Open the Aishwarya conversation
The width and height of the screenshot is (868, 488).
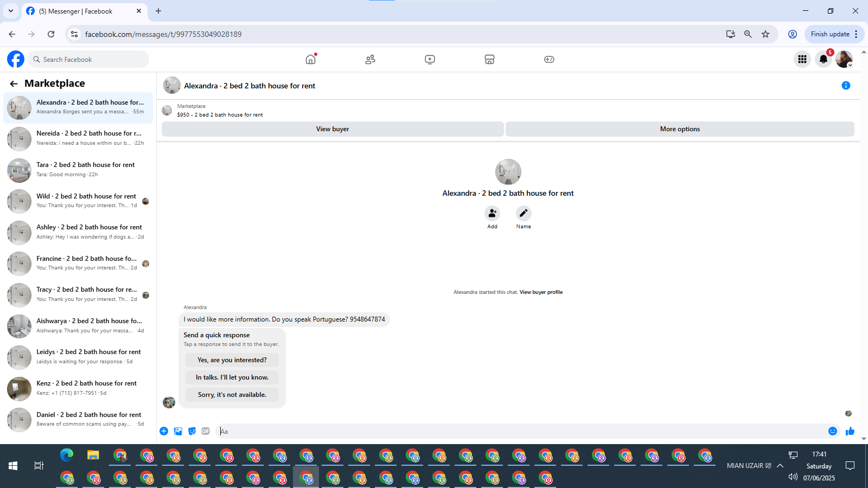[x=78, y=326]
